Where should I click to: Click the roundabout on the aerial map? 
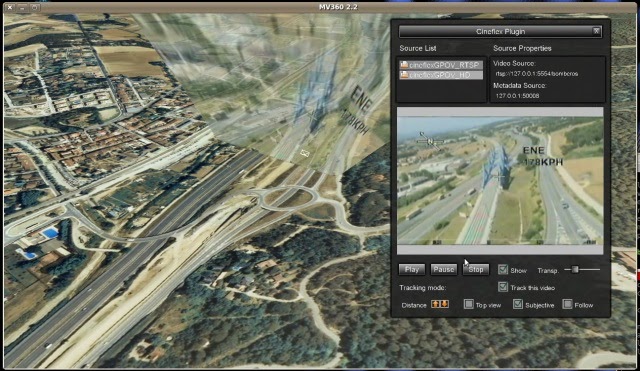point(288,198)
